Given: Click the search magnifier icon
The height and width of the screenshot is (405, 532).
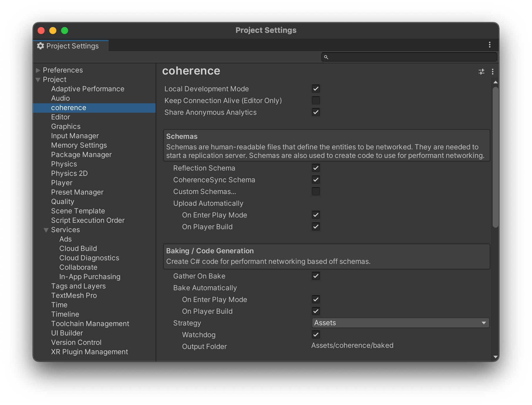Looking at the screenshot, I should coord(326,57).
